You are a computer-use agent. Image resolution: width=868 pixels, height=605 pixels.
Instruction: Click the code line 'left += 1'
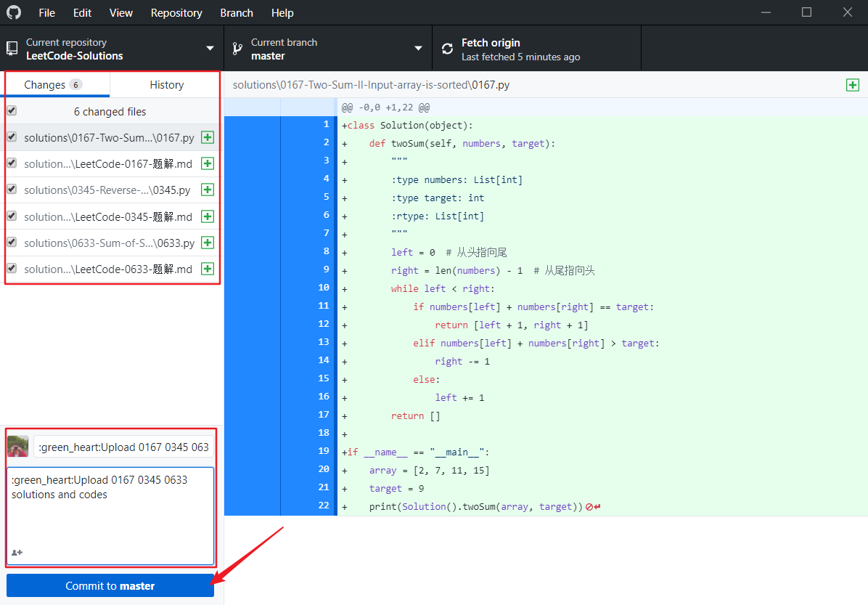tap(459, 397)
